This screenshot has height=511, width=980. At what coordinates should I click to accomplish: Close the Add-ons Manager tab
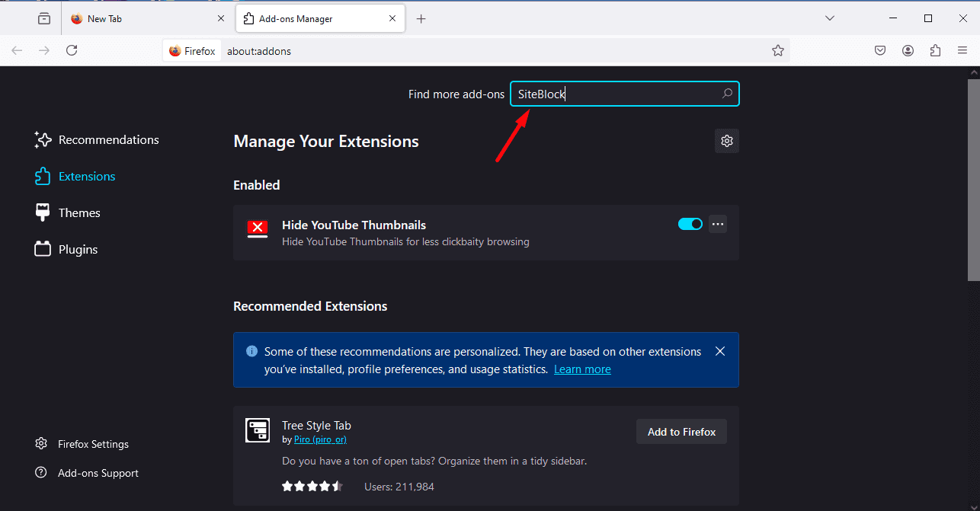(x=394, y=19)
